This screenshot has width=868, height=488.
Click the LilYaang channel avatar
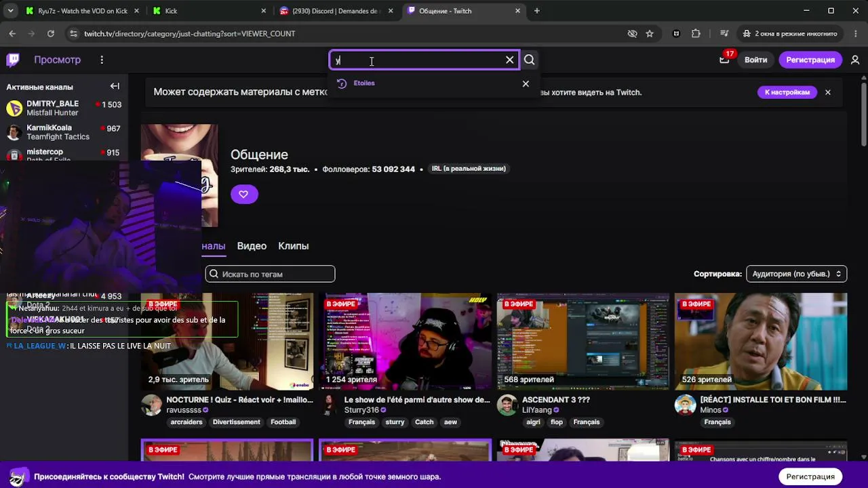coord(507,405)
